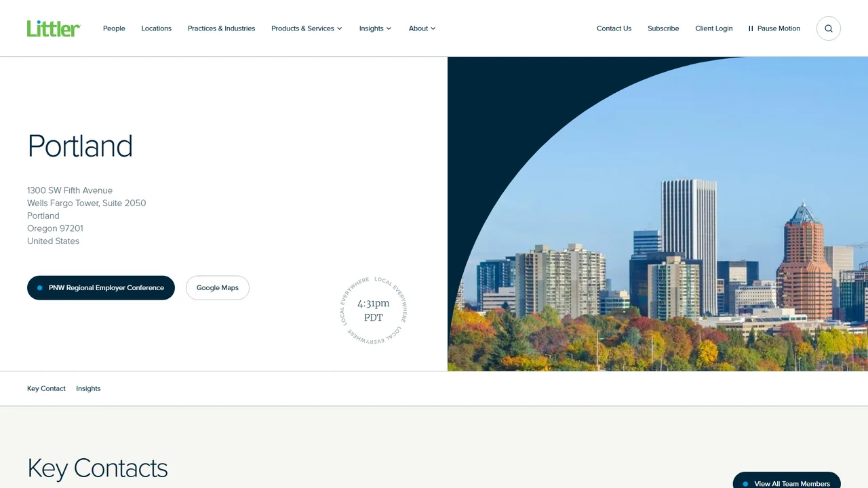This screenshot has height=488, width=868.
Task: Click the "United States" address line
Action: 53,241
